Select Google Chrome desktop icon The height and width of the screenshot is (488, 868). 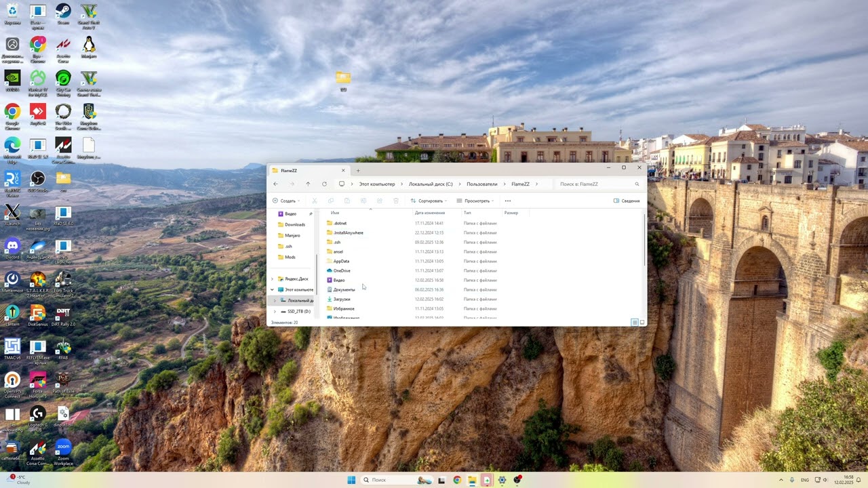tap(12, 115)
